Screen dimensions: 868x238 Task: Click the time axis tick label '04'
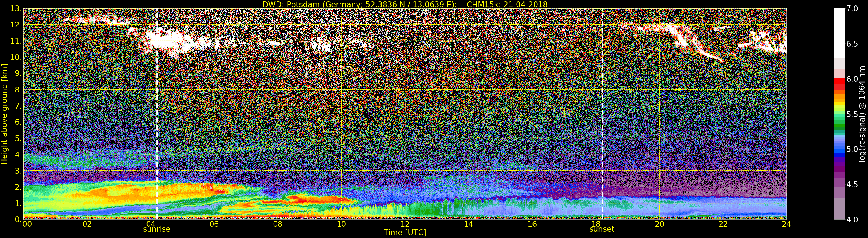pos(151,224)
